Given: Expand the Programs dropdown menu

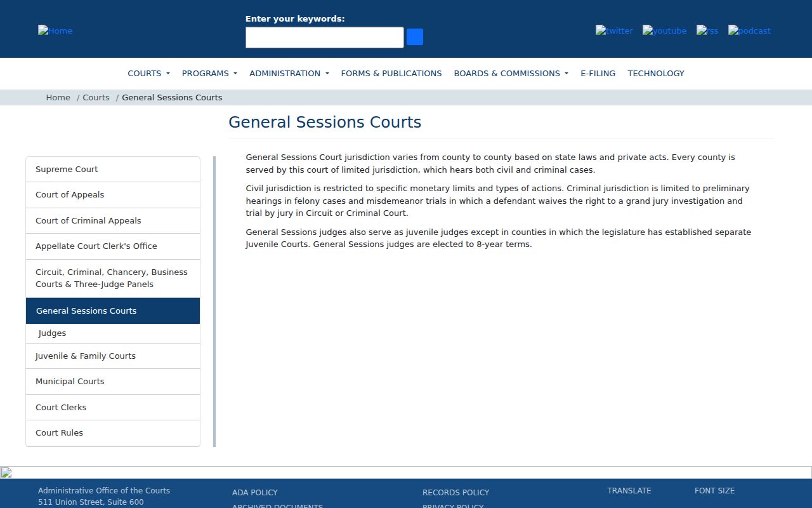Looking at the screenshot, I should 209,73.
